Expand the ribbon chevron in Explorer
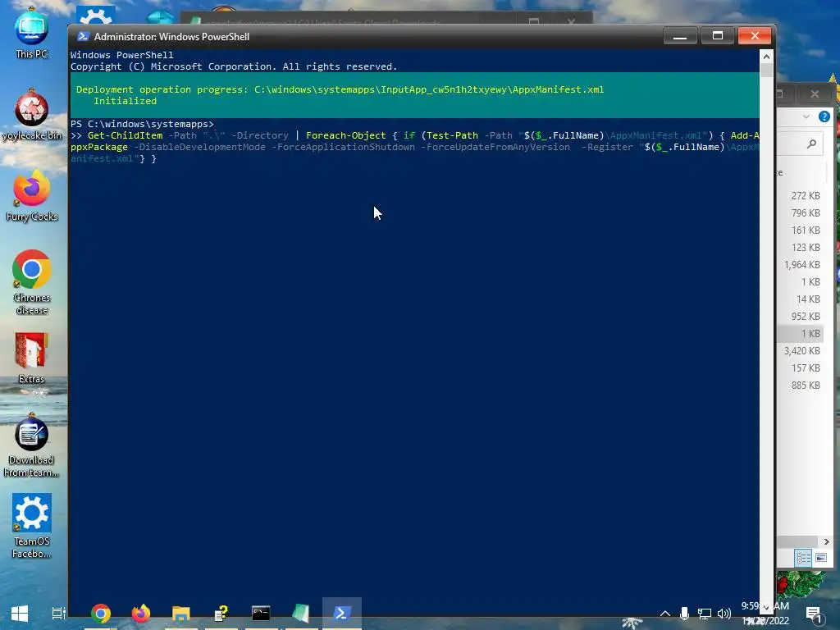 tap(806, 116)
